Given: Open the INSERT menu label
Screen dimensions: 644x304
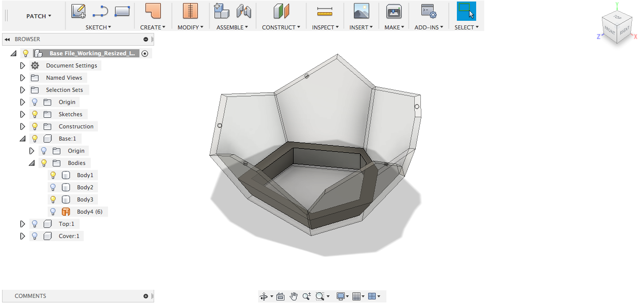Looking at the screenshot, I should coord(361,27).
